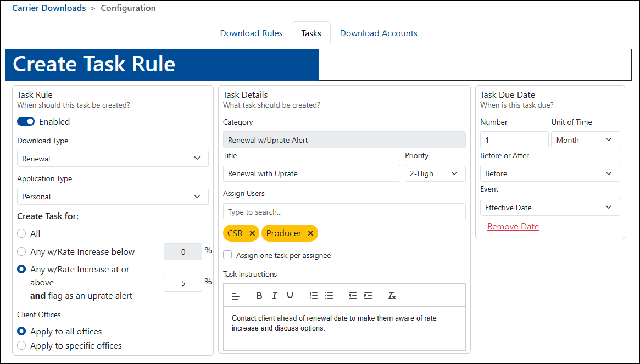Increase indent in Task Instructions
Screen dimensions: 640x364
[368, 295]
